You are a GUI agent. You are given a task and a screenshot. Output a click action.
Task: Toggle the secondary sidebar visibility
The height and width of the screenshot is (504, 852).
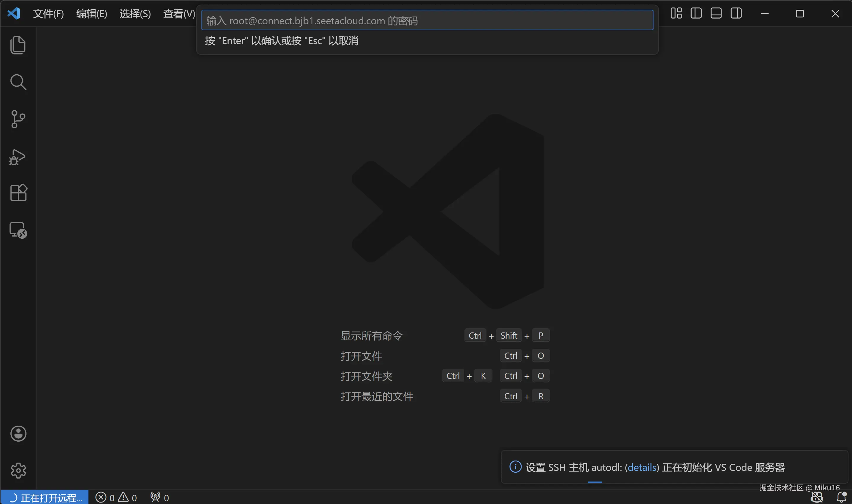coord(736,13)
